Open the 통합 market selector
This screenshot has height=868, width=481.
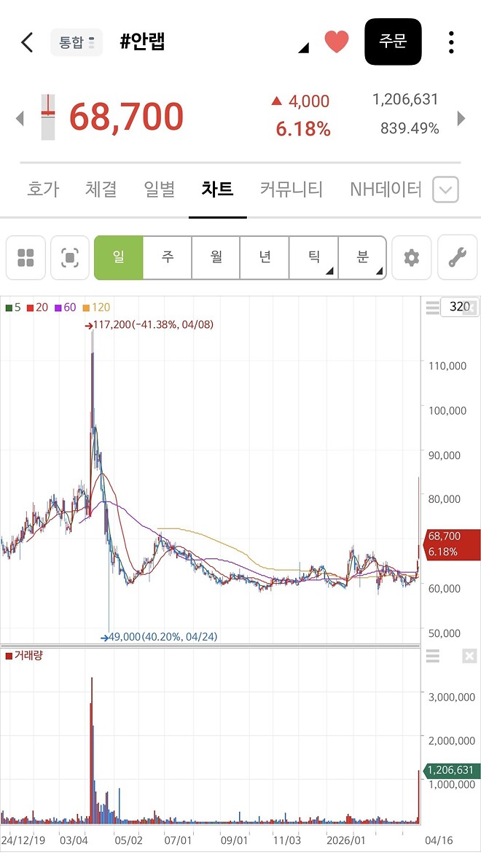click(77, 42)
